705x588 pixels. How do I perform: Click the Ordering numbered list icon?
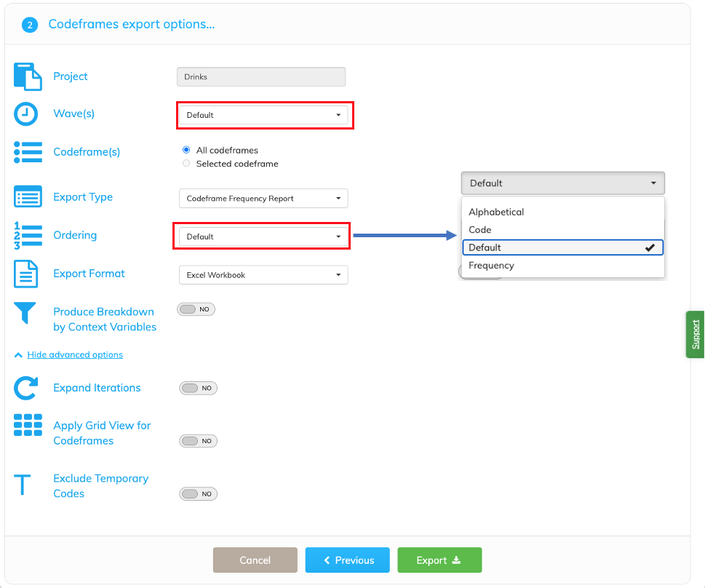pyautogui.click(x=28, y=235)
